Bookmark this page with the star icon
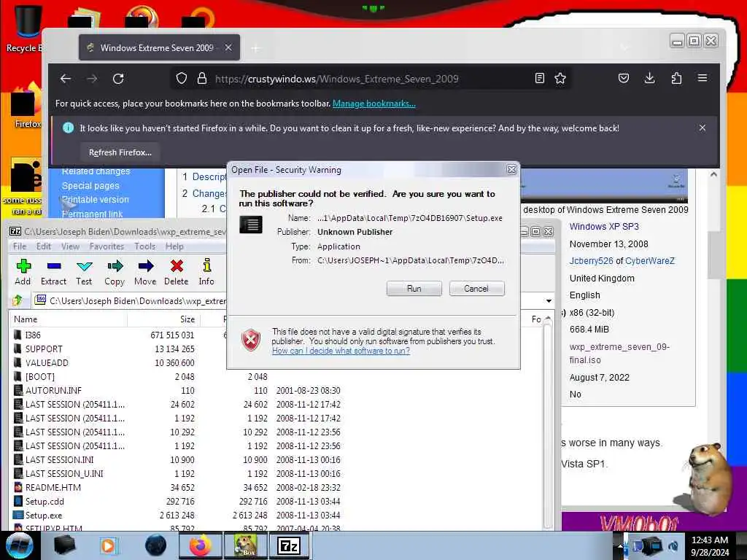The width and height of the screenshot is (747, 560). pos(560,78)
